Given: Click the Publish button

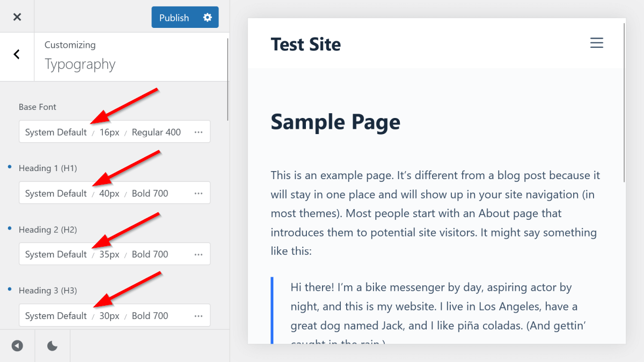Looking at the screenshot, I should point(174,18).
